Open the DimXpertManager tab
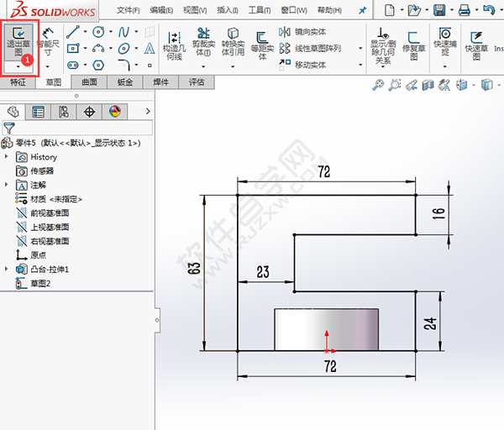Image resolution: width=504 pixels, height=430 pixels. pos(89,112)
